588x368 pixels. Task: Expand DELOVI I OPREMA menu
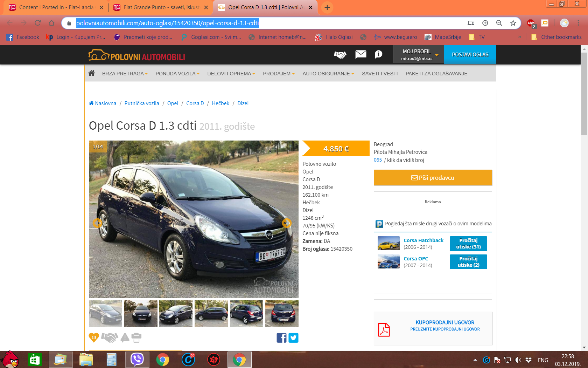click(231, 74)
